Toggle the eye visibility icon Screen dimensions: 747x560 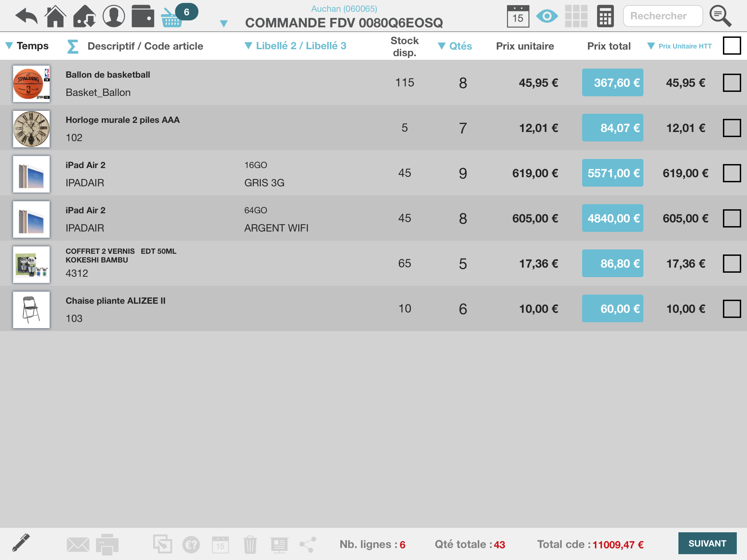[547, 16]
